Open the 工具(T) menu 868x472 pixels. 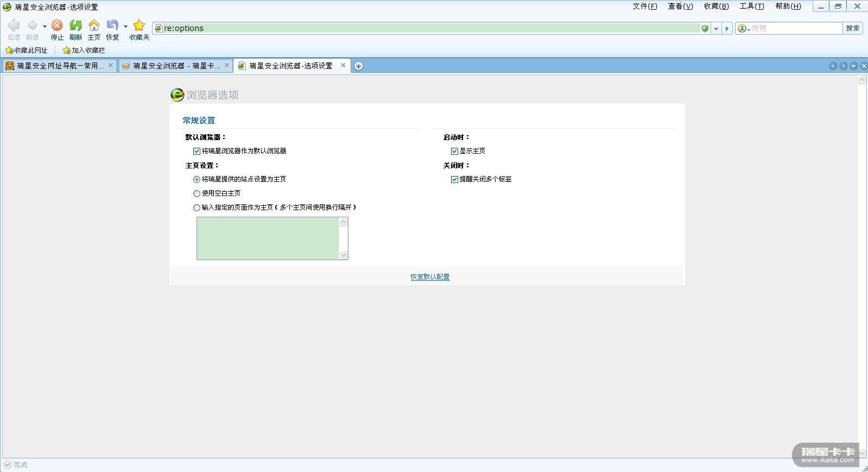(752, 7)
